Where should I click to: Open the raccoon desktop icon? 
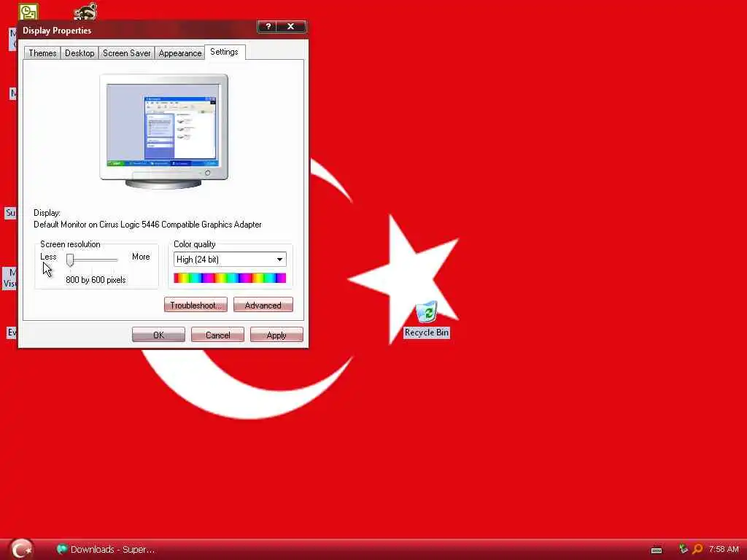click(x=86, y=12)
